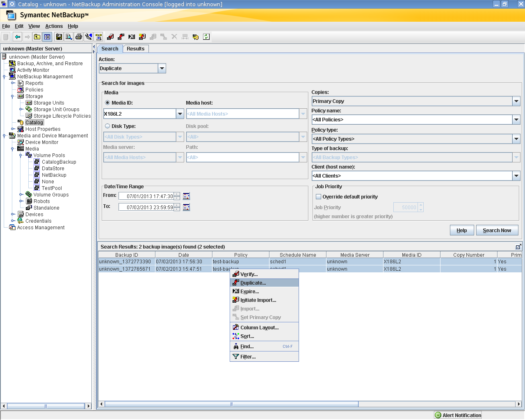Click the Search Now button
Image resolution: width=525 pixels, height=420 pixels.
tap(497, 231)
